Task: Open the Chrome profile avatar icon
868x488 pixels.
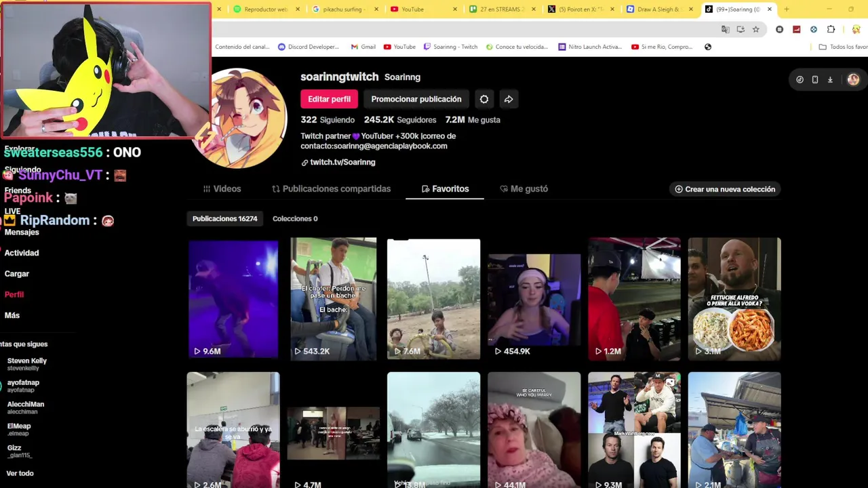Action: (x=856, y=29)
